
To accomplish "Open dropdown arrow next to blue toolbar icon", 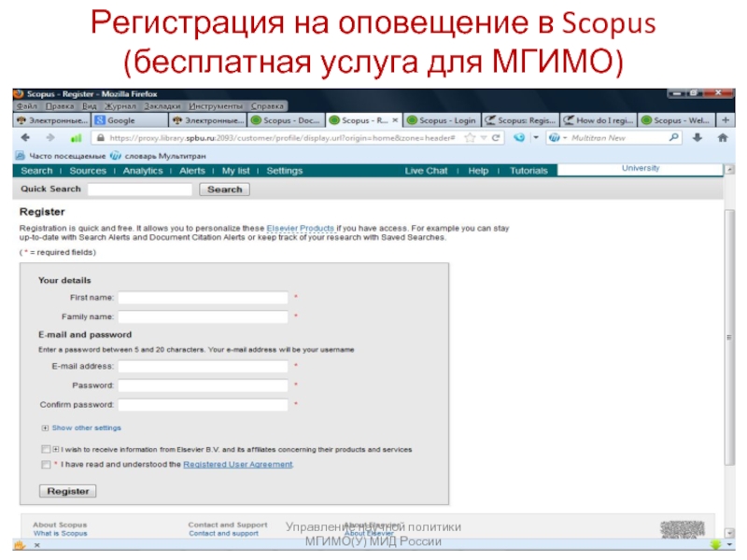I will pyautogui.click(x=536, y=137).
